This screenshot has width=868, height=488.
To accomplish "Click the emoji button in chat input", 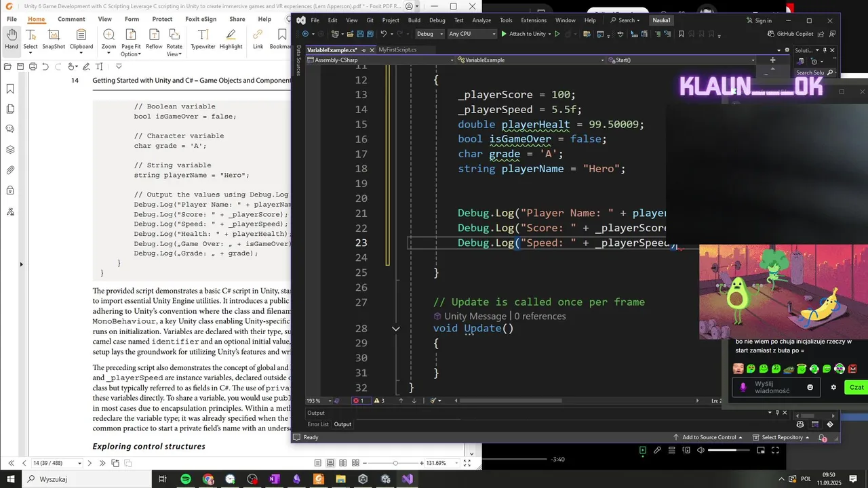I will pyautogui.click(x=810, y=387).
